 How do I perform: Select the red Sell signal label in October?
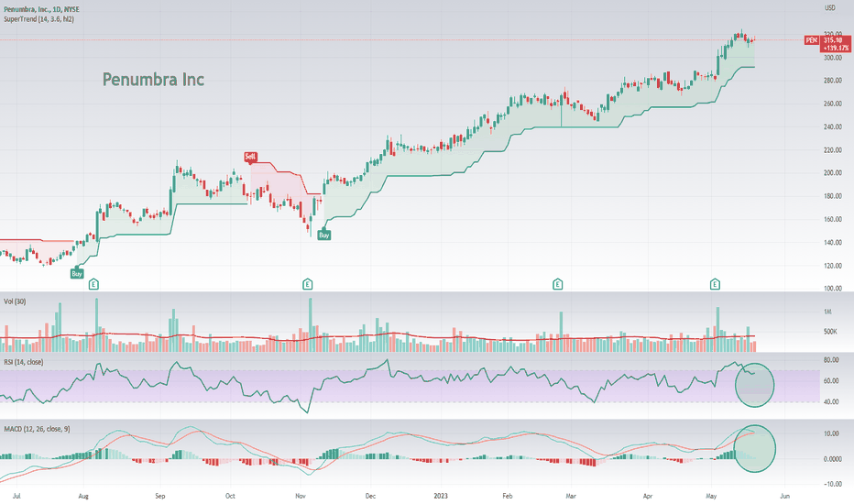[x=250, y=157]
